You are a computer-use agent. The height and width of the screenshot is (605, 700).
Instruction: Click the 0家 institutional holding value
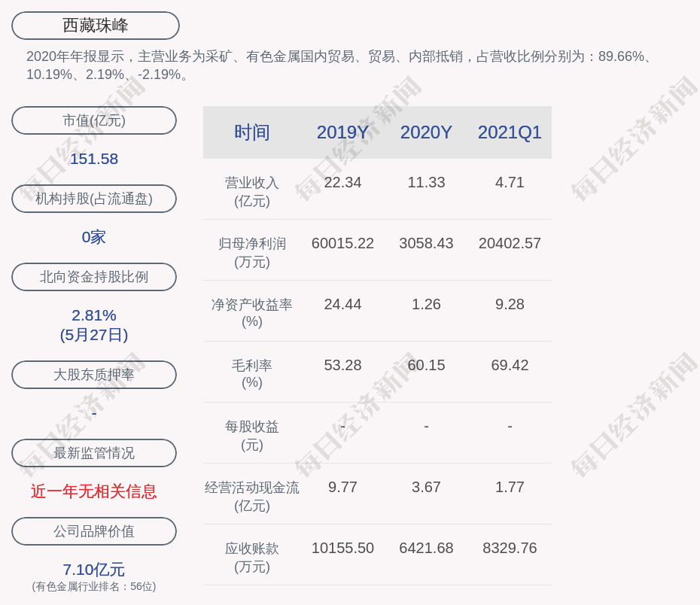[x=94, y=237]
